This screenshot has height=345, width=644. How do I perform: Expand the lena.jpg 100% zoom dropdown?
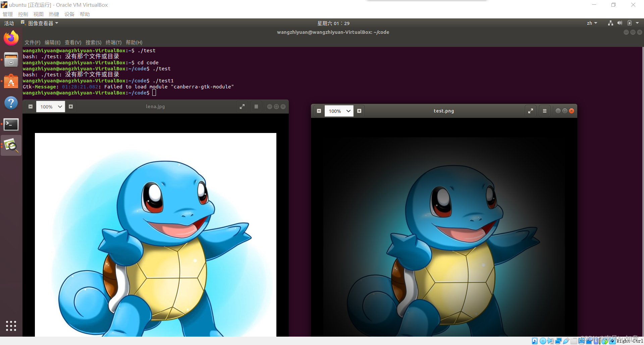[51, 107]
